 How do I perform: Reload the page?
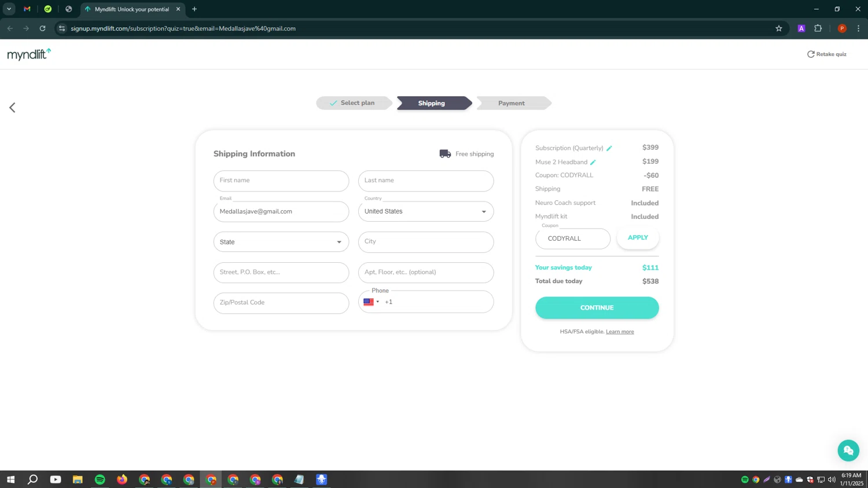[x=42, y=28]
